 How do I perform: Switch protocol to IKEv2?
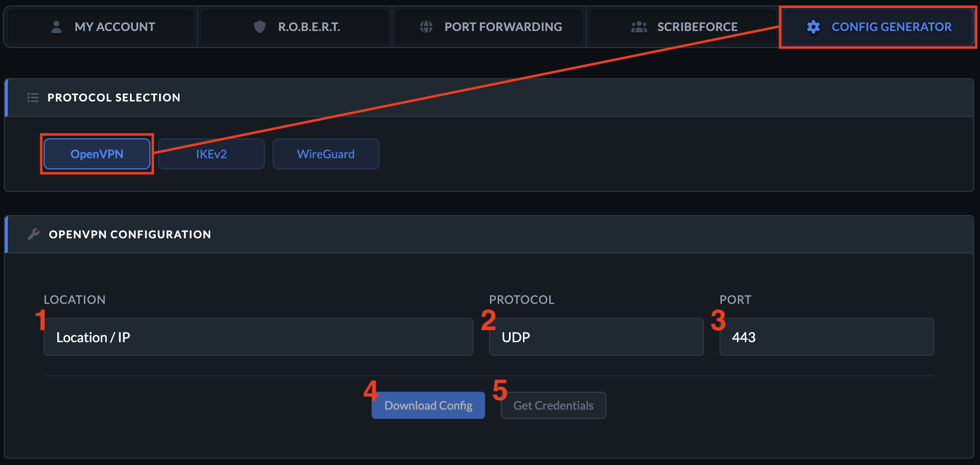[211, 154]
